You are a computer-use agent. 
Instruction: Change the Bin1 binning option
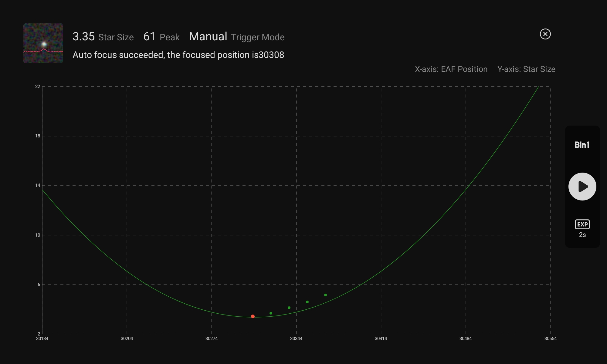(x=582, y=145)
